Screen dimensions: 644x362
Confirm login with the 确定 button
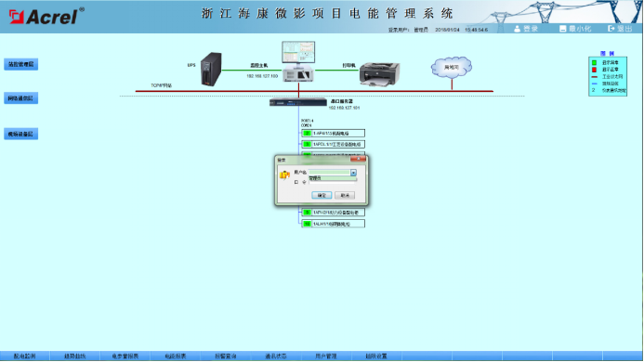pos(322,195)
